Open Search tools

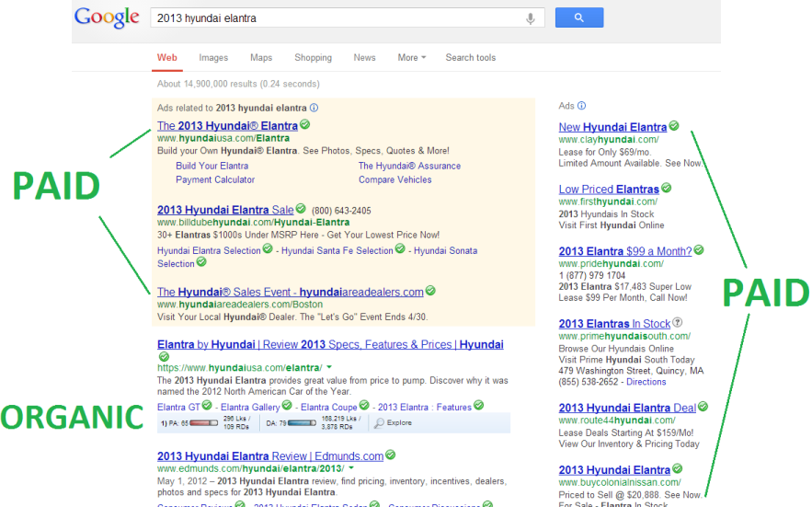click(470, 58)
